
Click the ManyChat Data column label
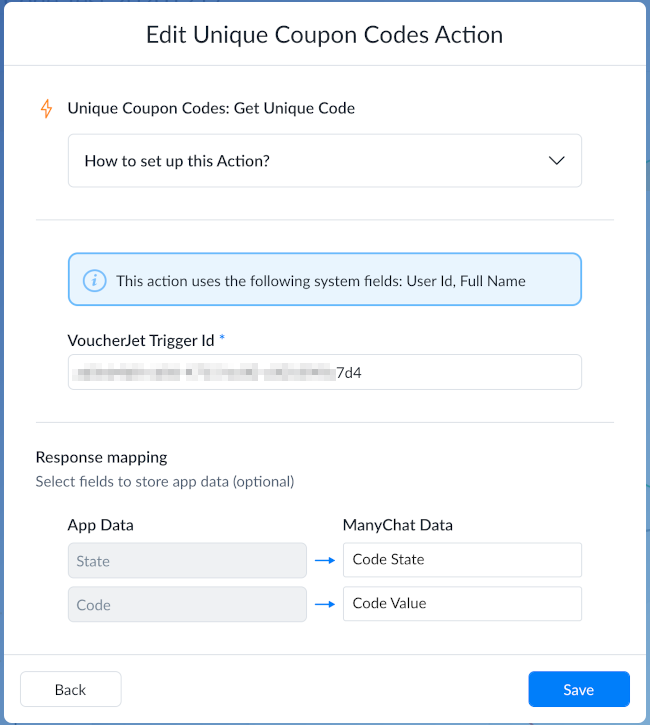(398, 525)
